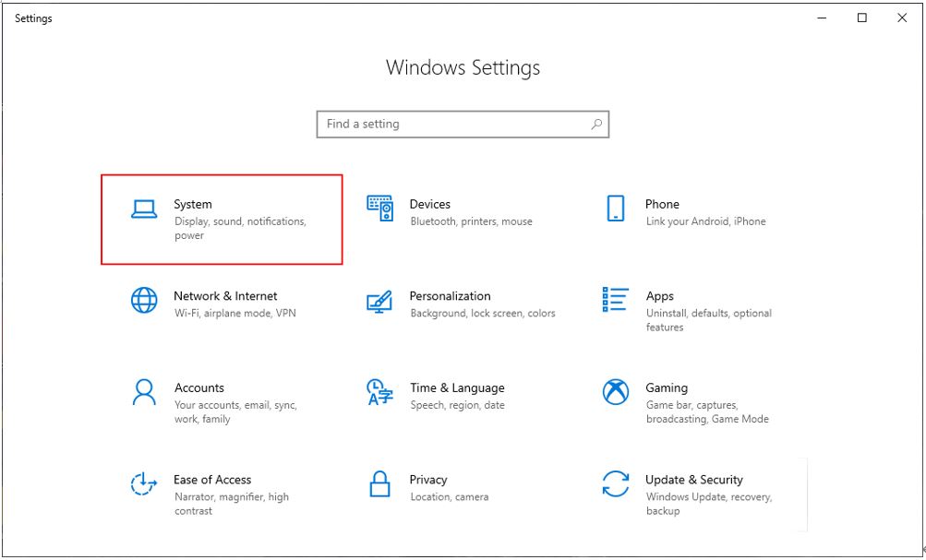Click 'Windows Update, recovery, backup' description
Screen dimensions: 926x560
coord(709,504)
